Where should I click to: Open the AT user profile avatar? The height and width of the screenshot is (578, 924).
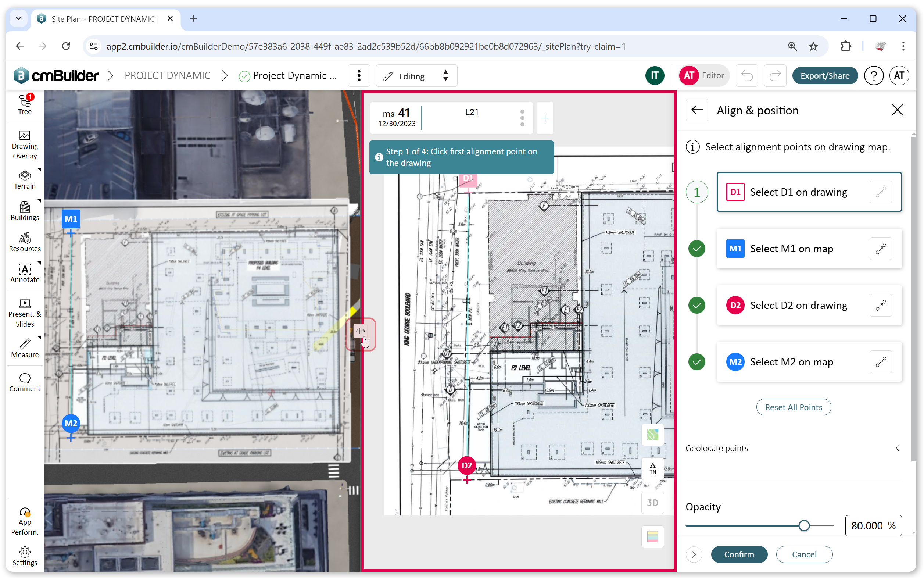click(x=899, y=76)
